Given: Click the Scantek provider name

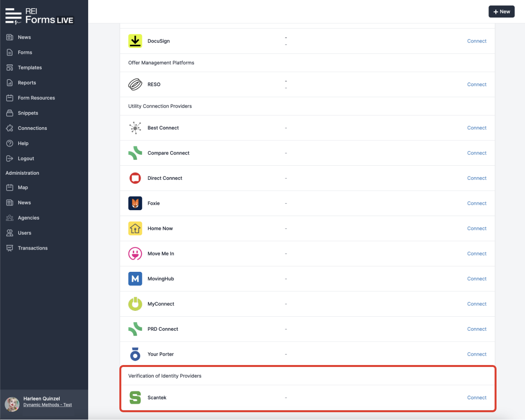Looking at the screenshot, I should [x=157, y=398].
